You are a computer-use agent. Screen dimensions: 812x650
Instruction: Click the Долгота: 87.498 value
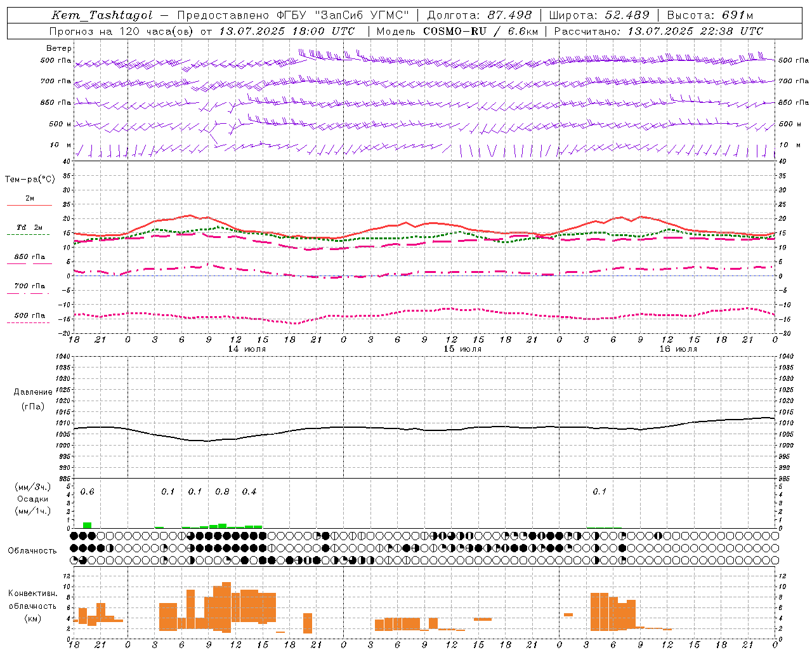click(x=480, y=16)
